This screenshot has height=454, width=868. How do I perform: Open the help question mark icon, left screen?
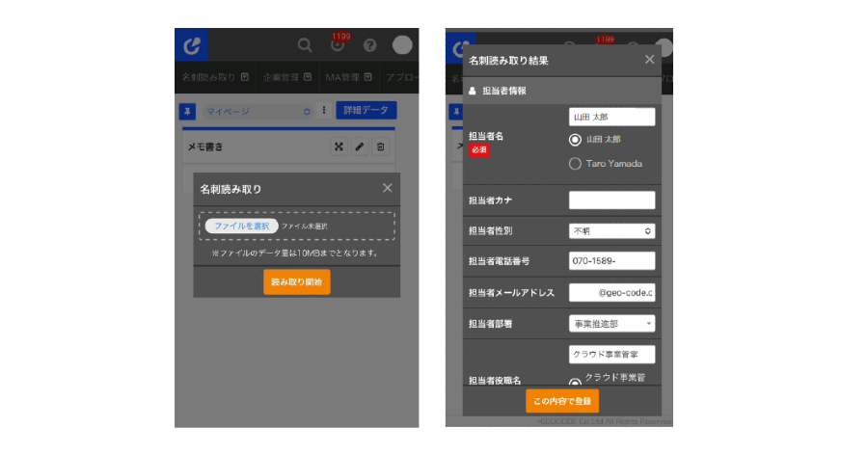[369, 45]
